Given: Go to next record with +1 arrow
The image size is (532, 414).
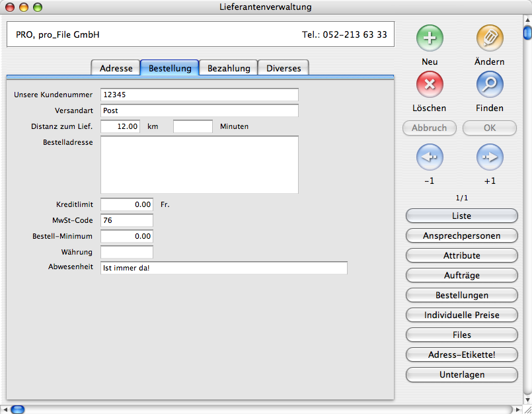Looking at the screenshot, I should click(490, 157).
